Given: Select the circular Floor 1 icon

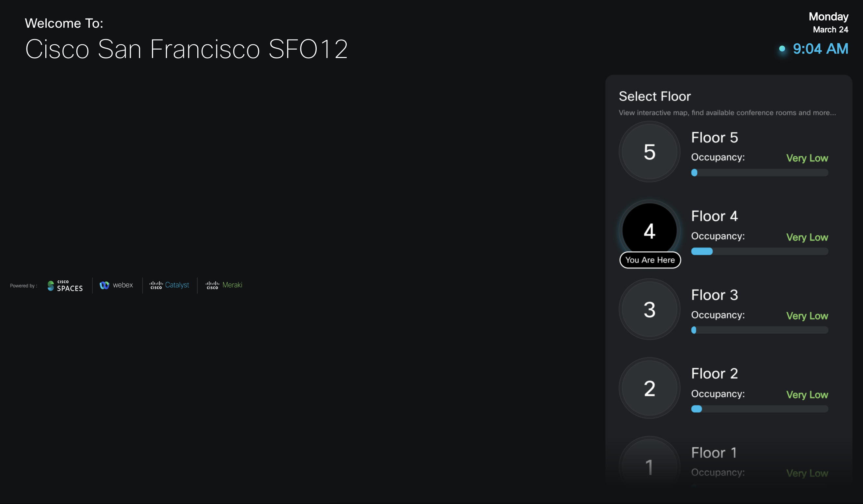Looking at the screenshot, I should click(649, 467).
